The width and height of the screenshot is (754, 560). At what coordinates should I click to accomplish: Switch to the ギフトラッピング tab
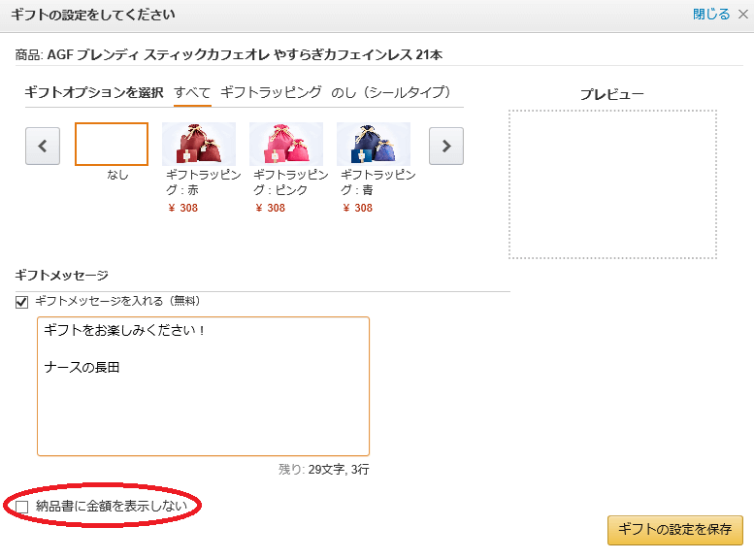(x=271, y=92)
